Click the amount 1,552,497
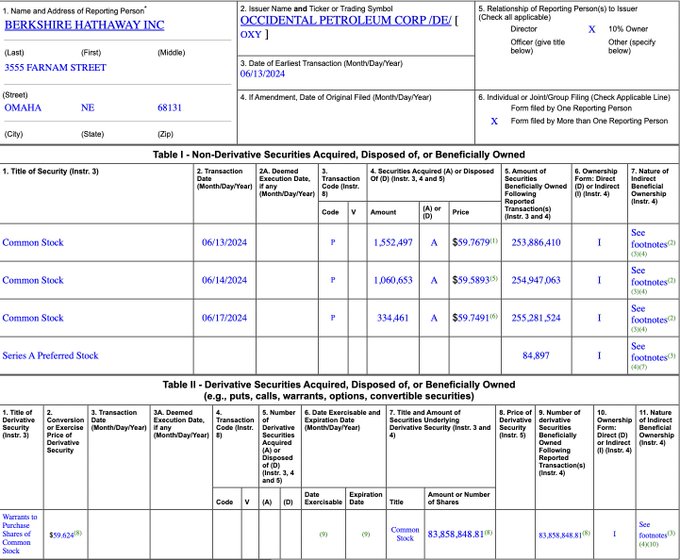Screen dimensions: 680x560 pyautogui.click(x=393, y=242)
